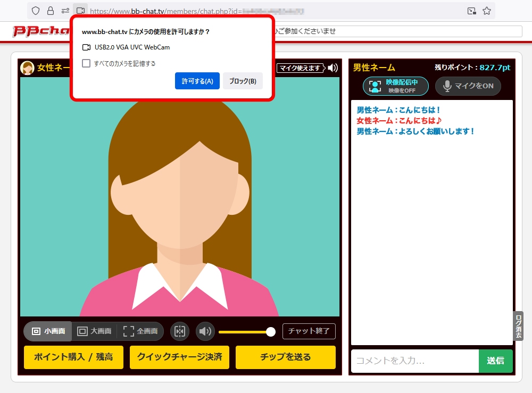Click the picture-in-picture icon in address bar
This screenshot has height=393, width=532.
[471, 11]
